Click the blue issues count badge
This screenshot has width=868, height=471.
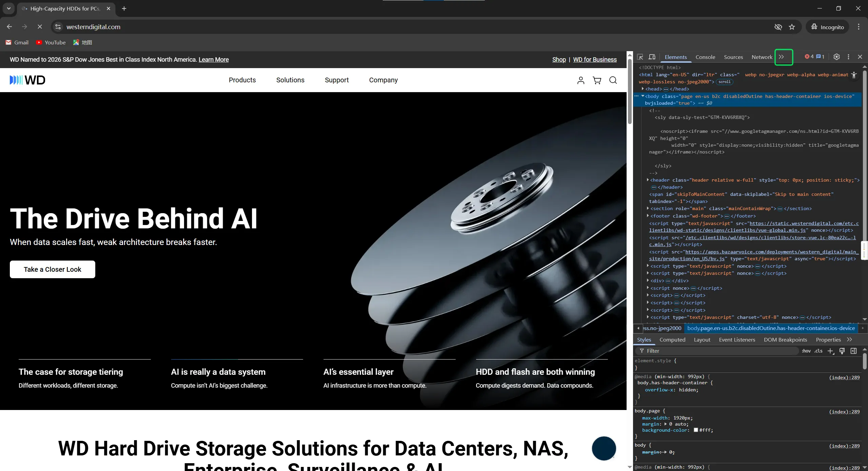[820, 57]
